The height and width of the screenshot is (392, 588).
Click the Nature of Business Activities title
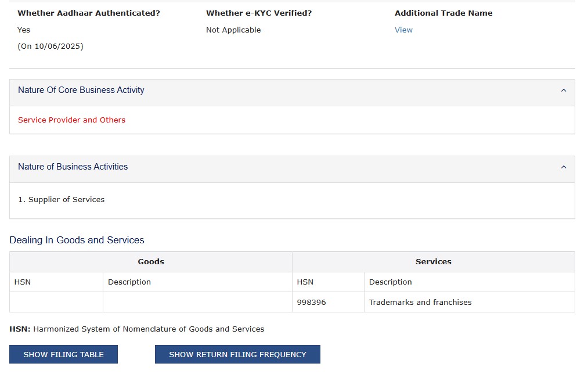click(x=73, y=167)
